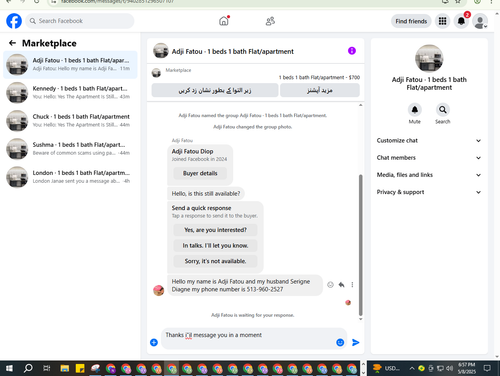Open the listing thumbnail in chat header
500x376 pixels.
[161, 51]
